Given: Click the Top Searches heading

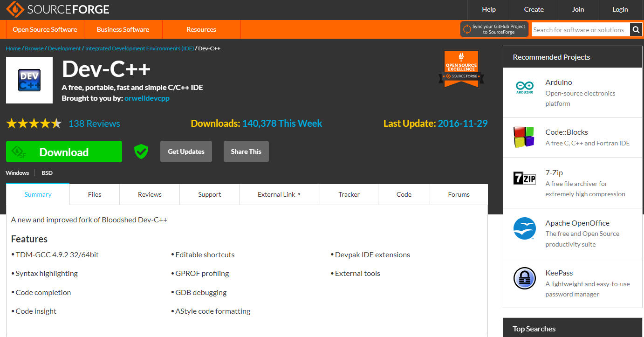Looking at the screenshot, I should coord(534,329).
